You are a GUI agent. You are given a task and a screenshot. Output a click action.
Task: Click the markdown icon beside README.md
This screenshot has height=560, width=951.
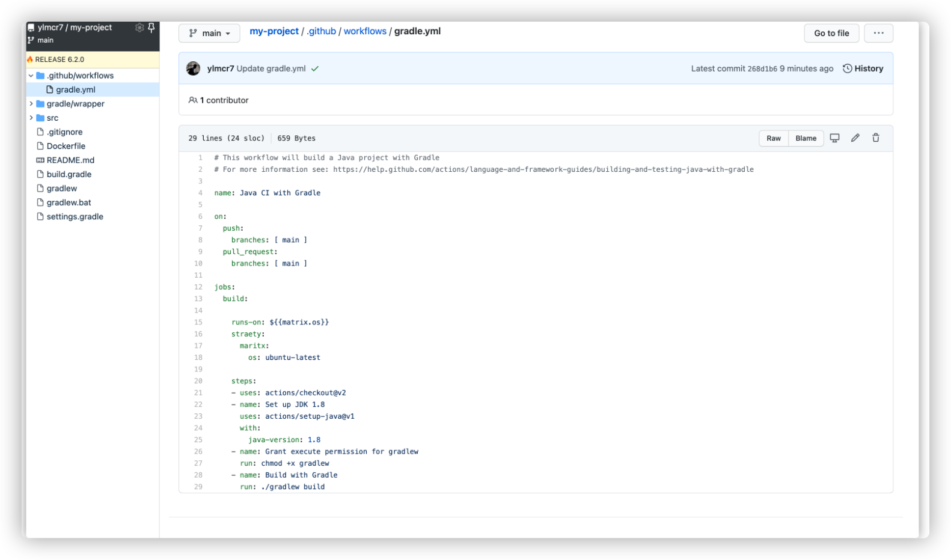40,160
